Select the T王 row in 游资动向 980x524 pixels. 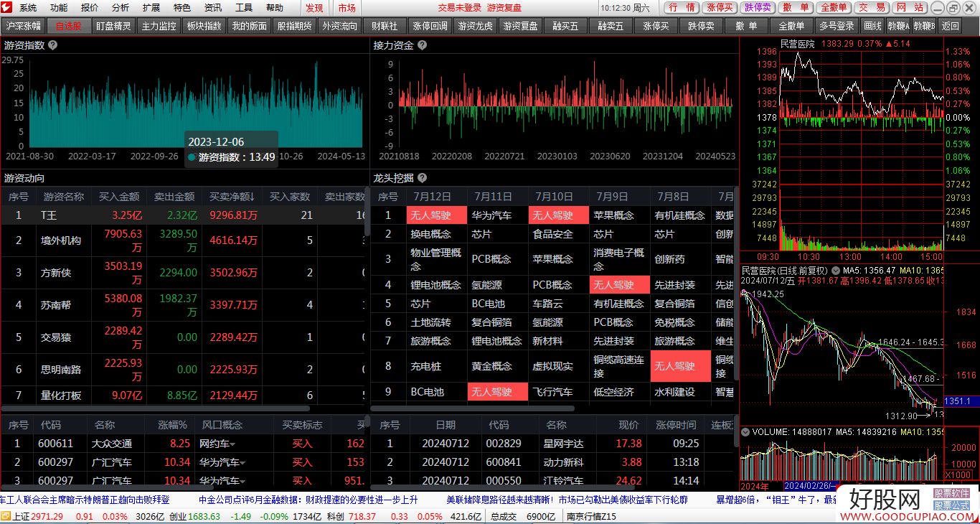click(183, 215)
